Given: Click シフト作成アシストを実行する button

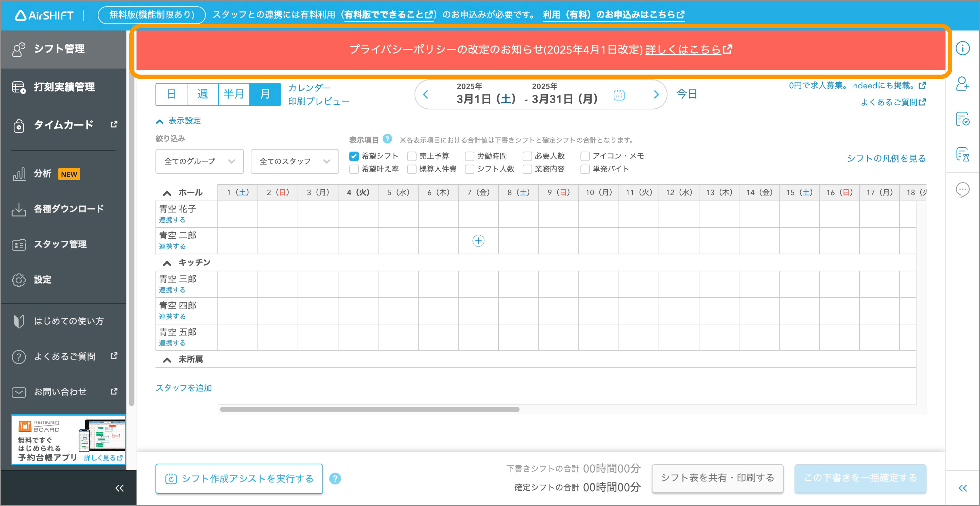Looking at the screenshot, I should tap(239, 479).
